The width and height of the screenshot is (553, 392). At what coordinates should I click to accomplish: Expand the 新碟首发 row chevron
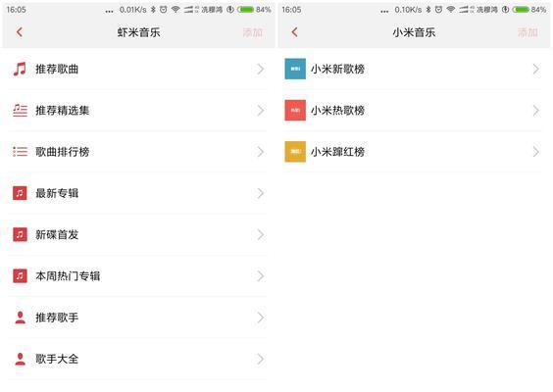(260, 235)
